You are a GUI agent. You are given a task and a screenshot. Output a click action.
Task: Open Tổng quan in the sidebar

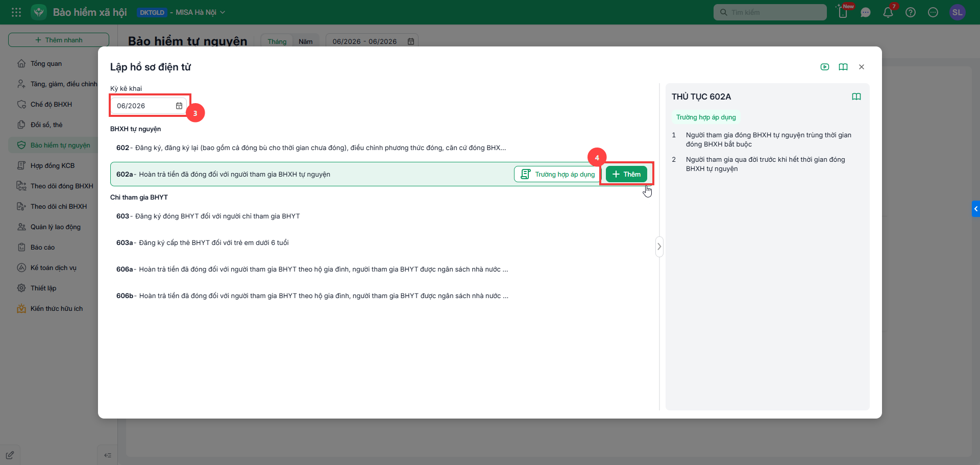click(x=46, y=64)
